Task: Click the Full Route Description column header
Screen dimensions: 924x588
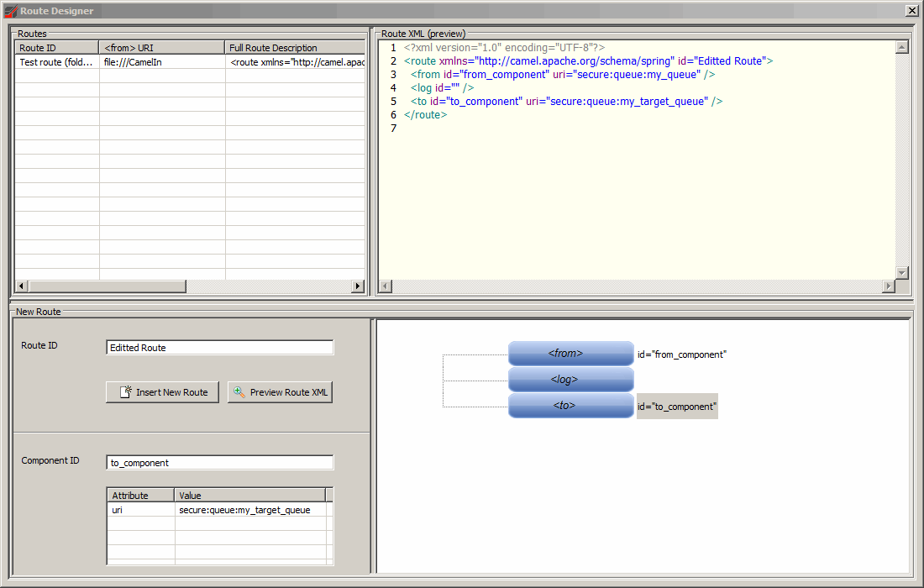Action: [294, 48]
